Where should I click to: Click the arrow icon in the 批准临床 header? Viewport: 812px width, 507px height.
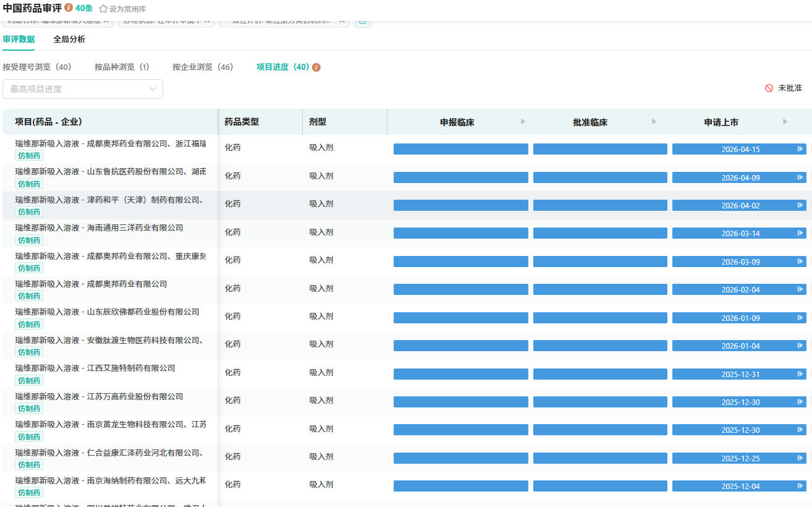point(654,122)
